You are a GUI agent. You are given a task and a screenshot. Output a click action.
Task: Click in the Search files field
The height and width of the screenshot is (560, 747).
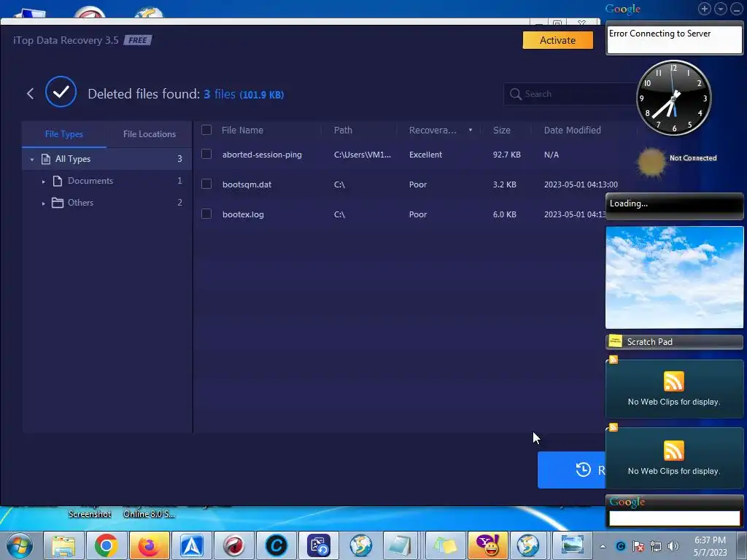point(572,94)
